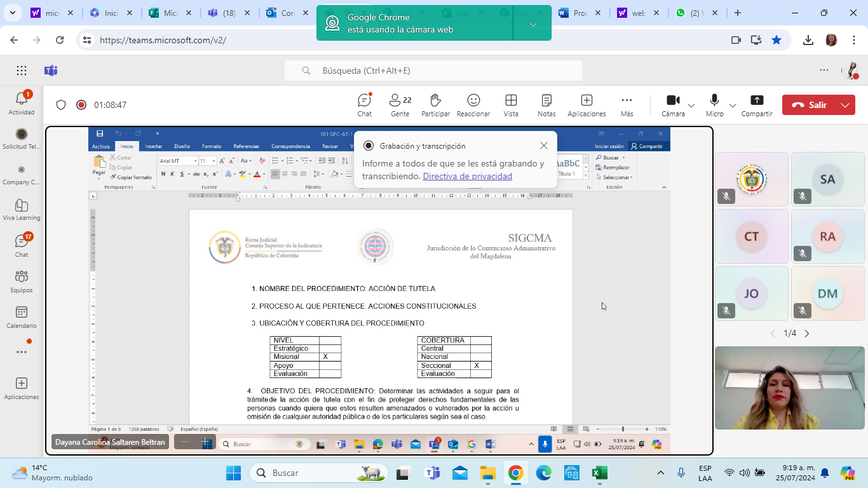
Task: Toggle strikethrough abc in shared Word ribbon
Action: [196, 174]
